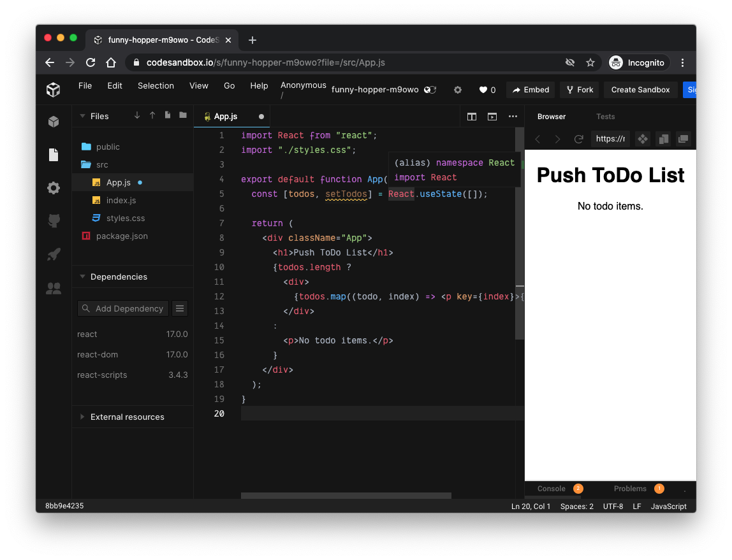This screenshot has width=732, height=560.
Task: Click the Spaces: 2 status bar entry
Action: click(x=576, y=506)
